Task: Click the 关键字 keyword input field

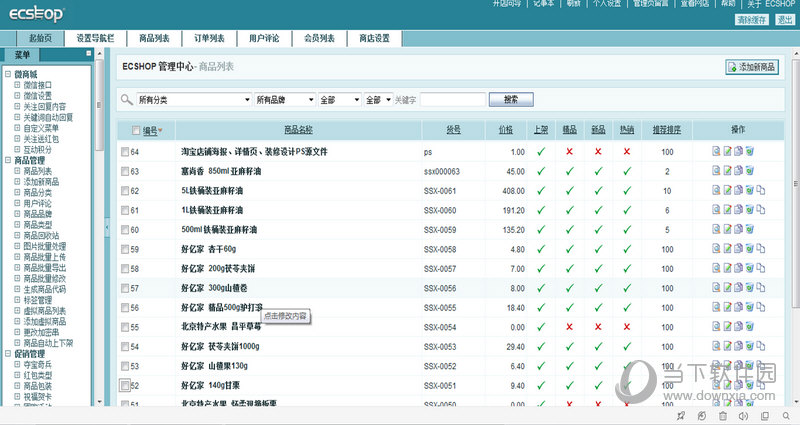Action: coord(453,99)
